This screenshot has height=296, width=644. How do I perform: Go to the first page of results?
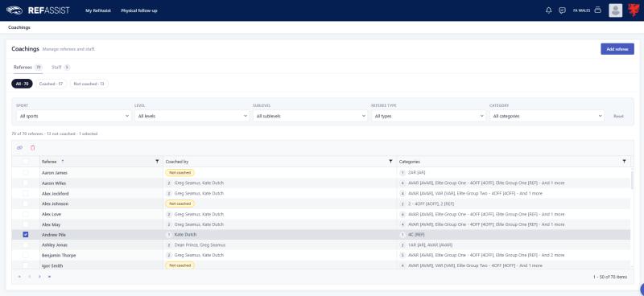tap(19, 277)
